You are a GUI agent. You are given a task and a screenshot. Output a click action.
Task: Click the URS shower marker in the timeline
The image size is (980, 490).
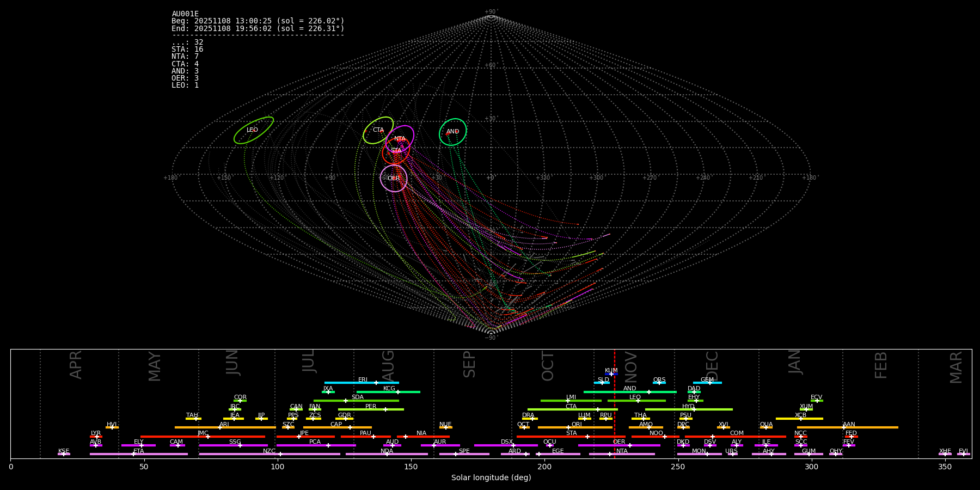click(732, 454)
